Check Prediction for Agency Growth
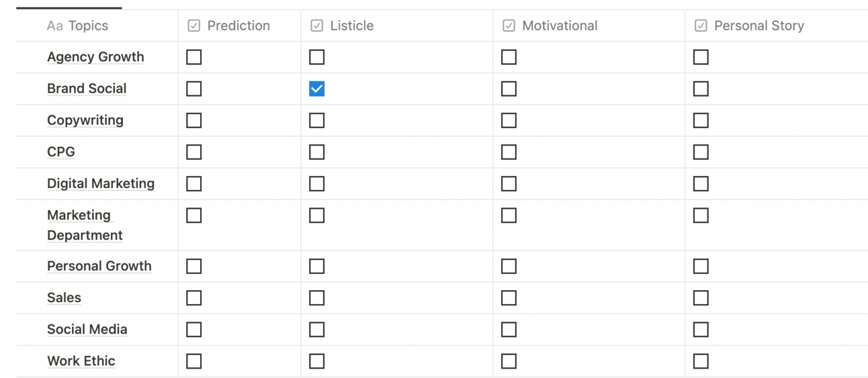Image resolution: width=868 pixels, height=378 pixels. pos(193,57)
